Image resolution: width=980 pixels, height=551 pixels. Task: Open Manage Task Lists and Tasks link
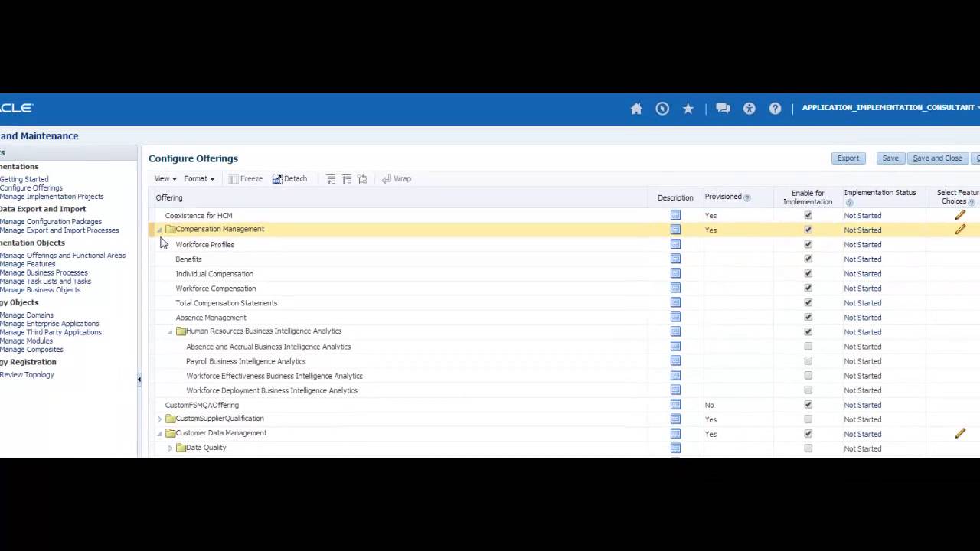(45, 282)
